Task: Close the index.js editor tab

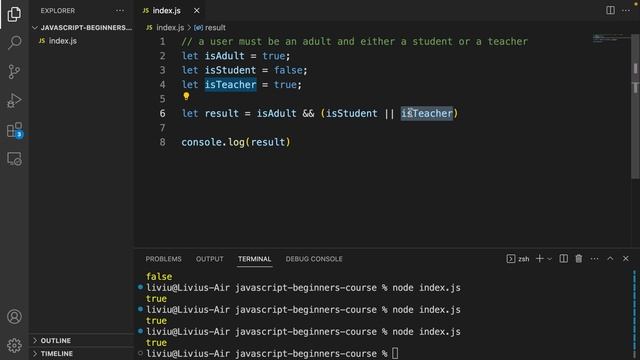Action: [197, 11]
